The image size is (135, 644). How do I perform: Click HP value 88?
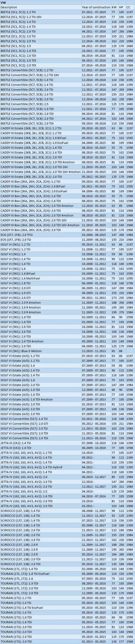pos(121,351)
